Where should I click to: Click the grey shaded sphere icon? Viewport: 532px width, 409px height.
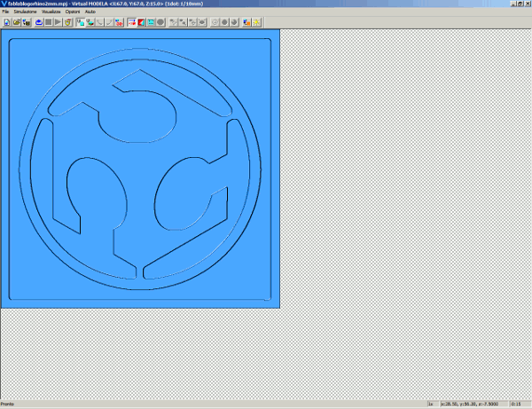234,22
